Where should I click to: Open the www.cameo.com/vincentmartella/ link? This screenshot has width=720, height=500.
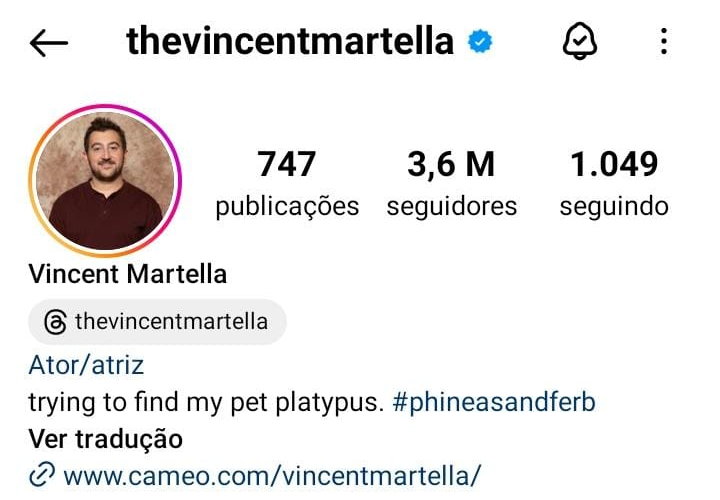pyautogui.click(x=272, y=476)
